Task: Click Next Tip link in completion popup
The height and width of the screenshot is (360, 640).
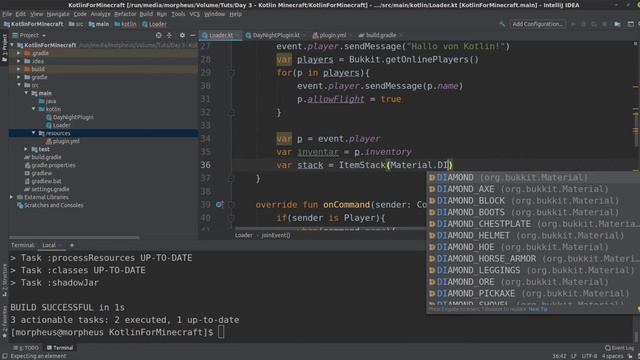Action: point(538,309)
